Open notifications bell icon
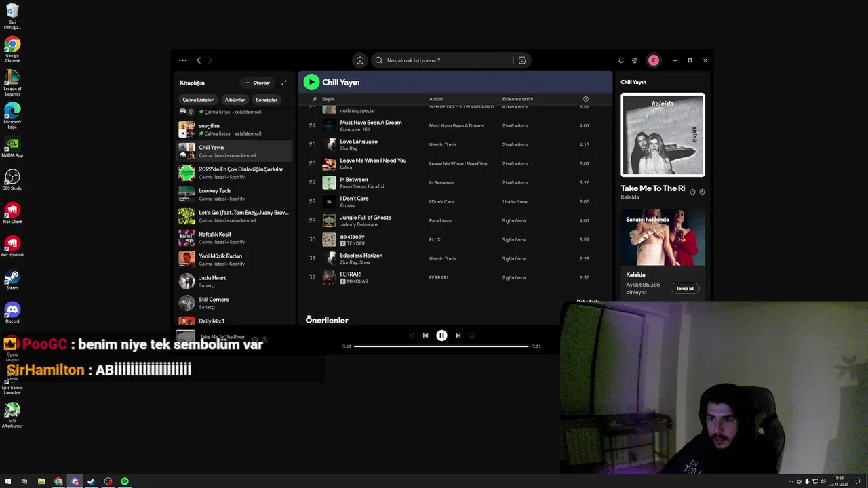The width and height of the screenshot is (868, 488). coord(620,60)
